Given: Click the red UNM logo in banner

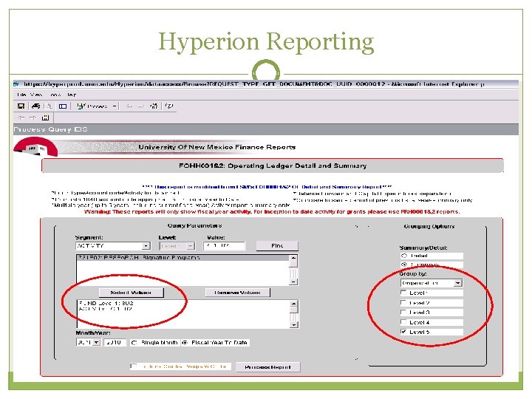Looking at the screenshot, I should point(35,147).
